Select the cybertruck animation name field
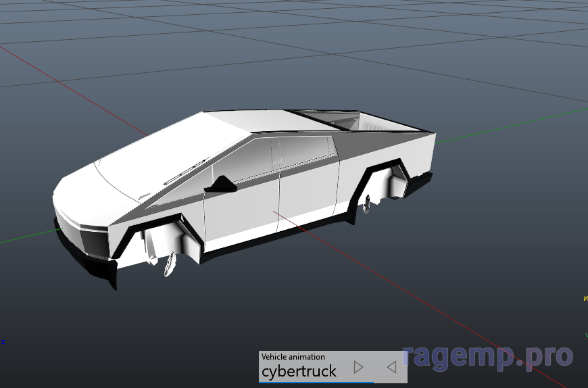Image resolution: width=588 pixels, height=388 pixels. point(299,371)
